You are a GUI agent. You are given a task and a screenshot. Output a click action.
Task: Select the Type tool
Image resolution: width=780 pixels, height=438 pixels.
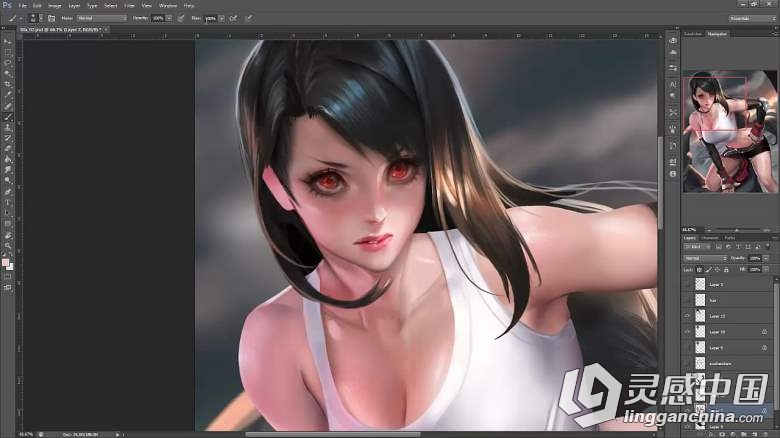pyautogui.click(x=7, y=203)
